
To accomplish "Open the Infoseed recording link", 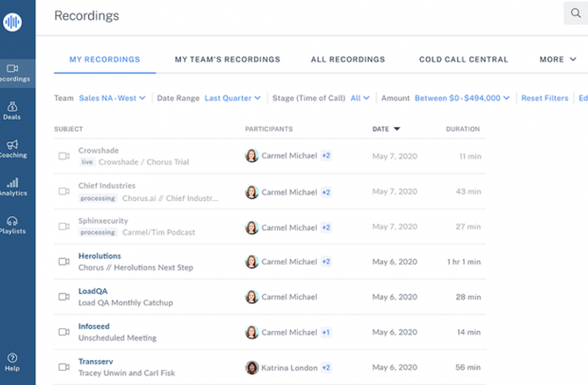I will [x=94, y=326].
